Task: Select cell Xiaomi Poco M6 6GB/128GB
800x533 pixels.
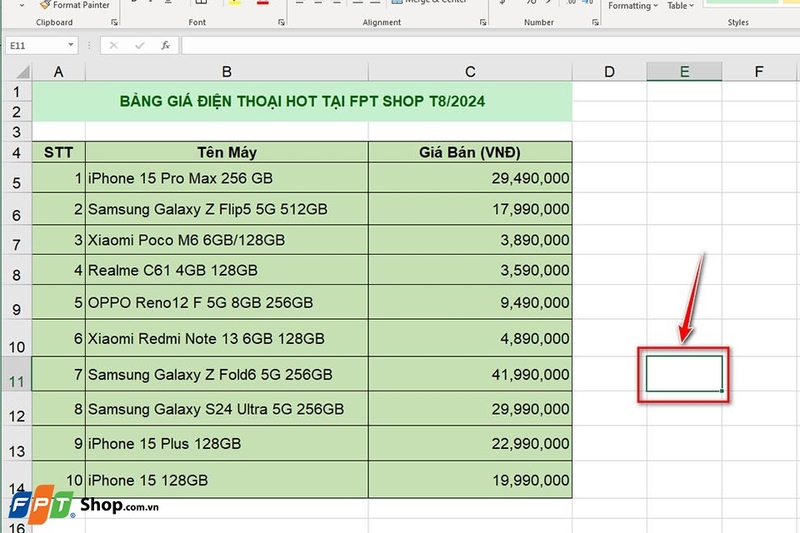Action: point(227,240)
